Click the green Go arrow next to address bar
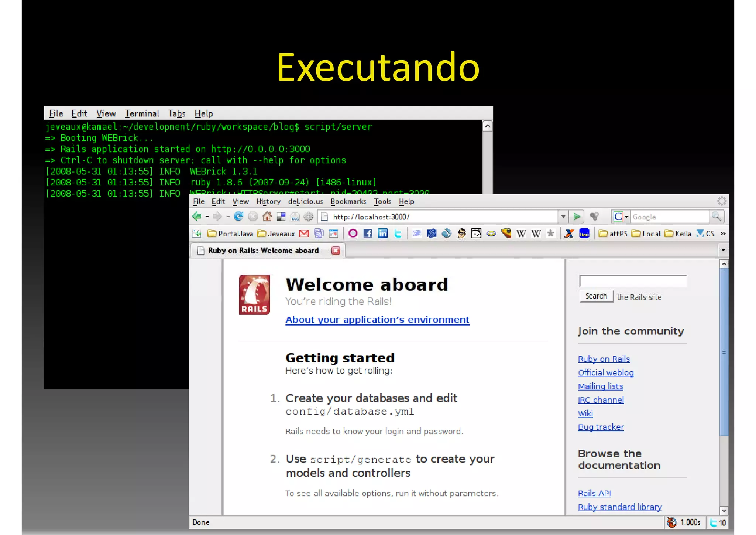756x535 pixels. point(576,217)
